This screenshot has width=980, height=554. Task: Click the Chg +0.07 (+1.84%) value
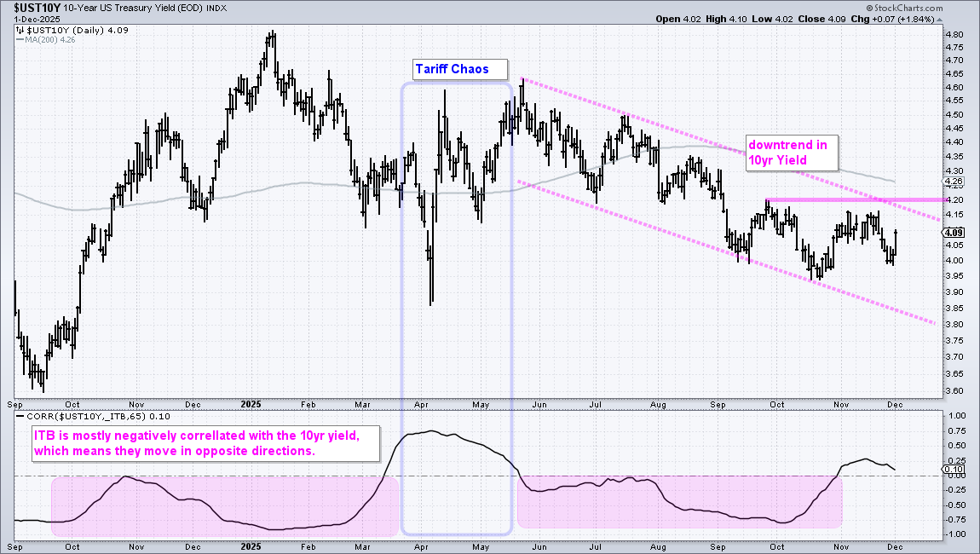click(892, 19)
